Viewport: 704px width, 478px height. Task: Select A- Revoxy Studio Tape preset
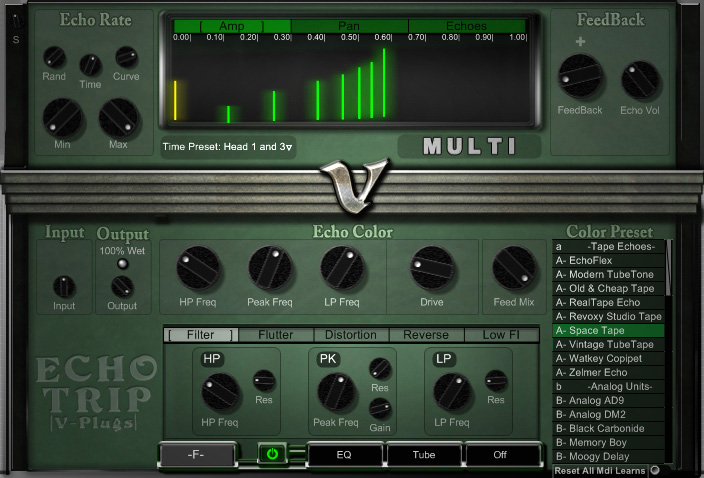(608, 316)
